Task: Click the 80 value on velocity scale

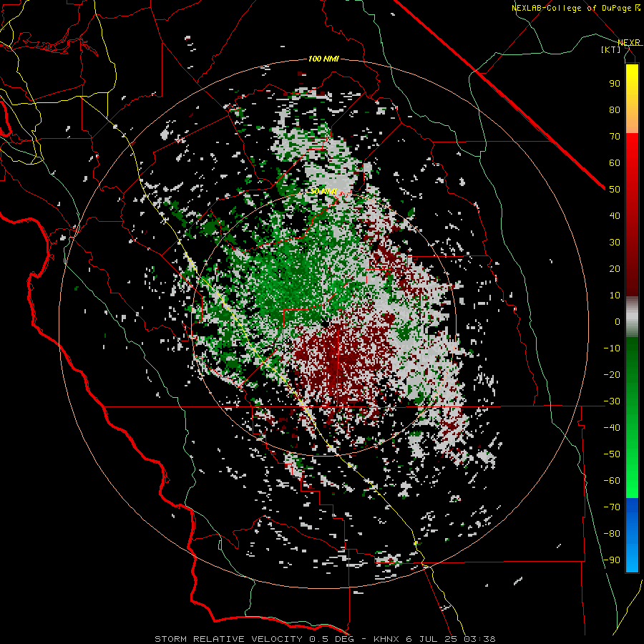Action: (615, 109)
